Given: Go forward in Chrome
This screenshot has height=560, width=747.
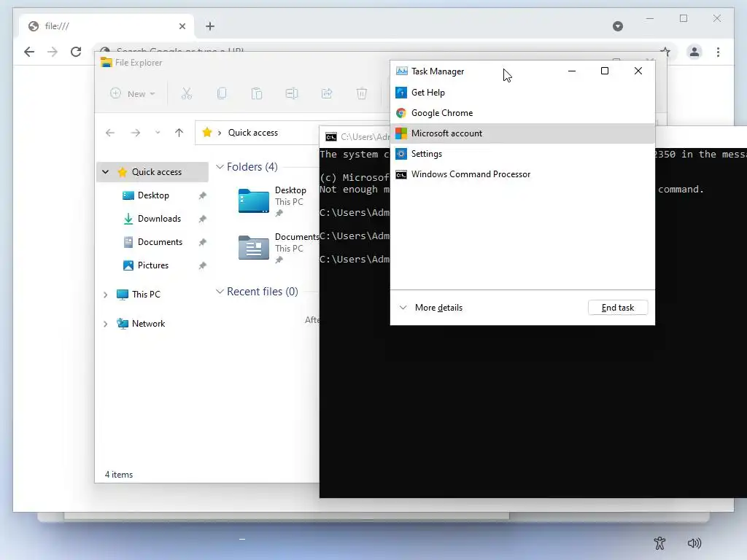Looking at the screenshot, I should click(53, 52).
